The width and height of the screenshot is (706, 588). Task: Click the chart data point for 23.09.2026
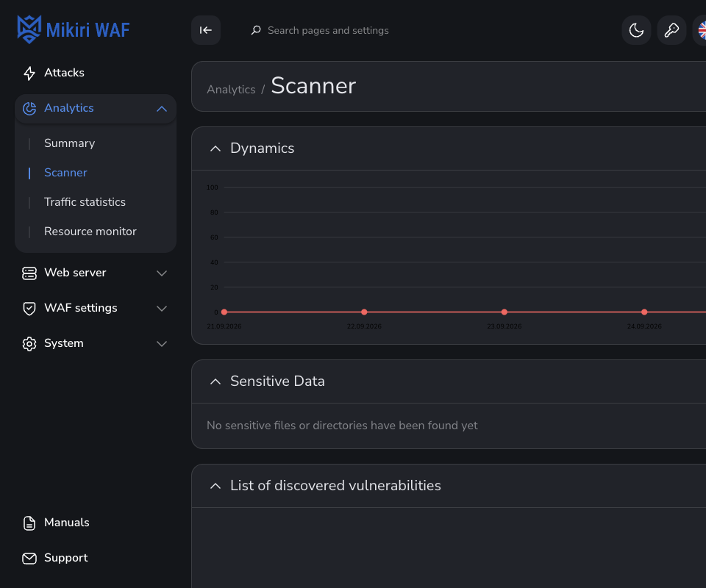504,312
